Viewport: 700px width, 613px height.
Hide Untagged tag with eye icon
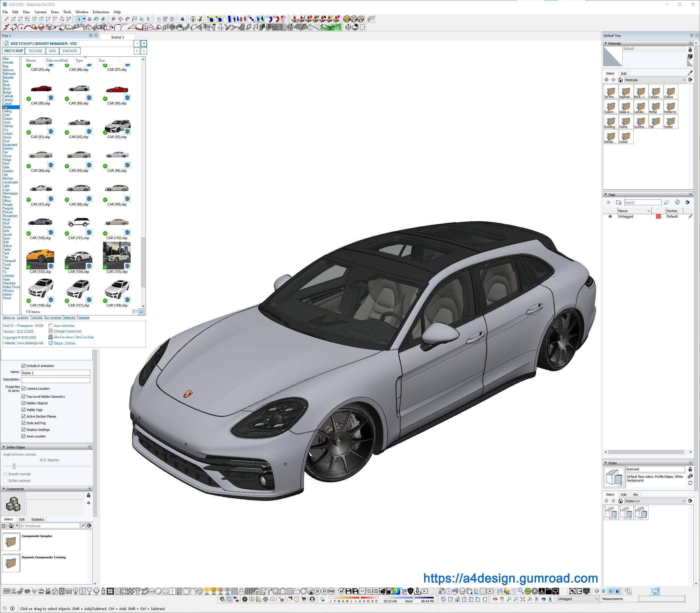pos(610,216)
